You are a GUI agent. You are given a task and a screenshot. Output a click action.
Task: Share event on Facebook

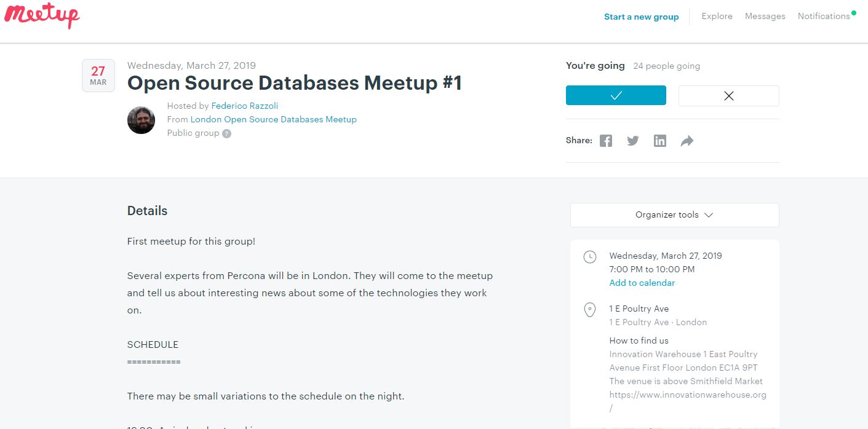[606, 141]
